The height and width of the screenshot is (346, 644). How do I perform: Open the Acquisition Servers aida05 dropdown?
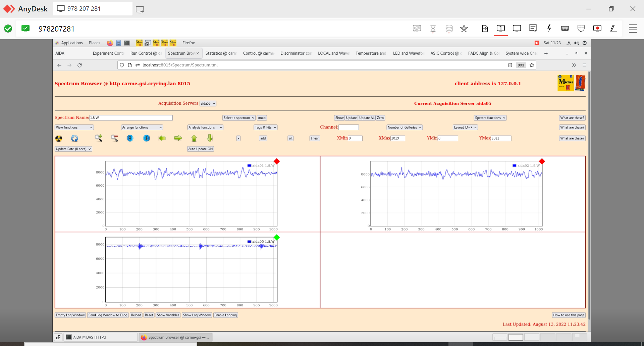(x=208, y=104)
